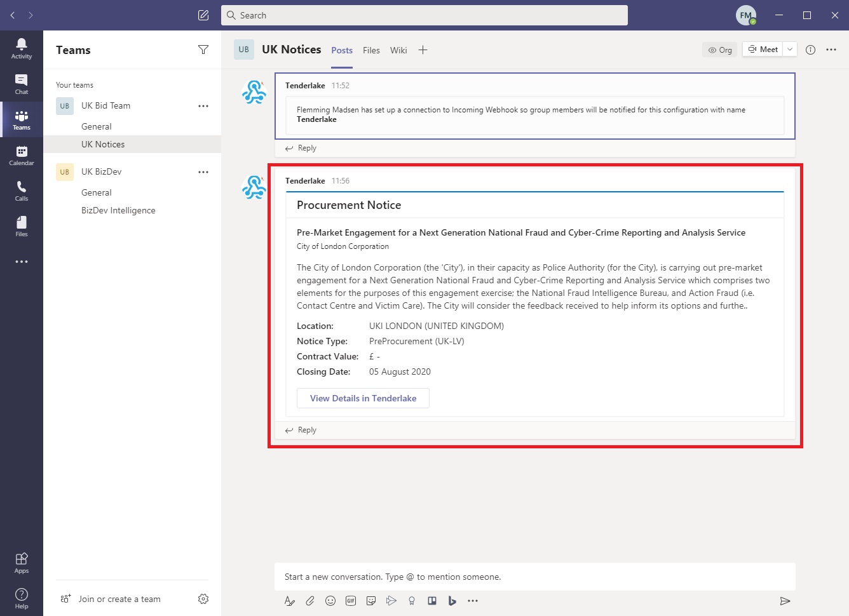Click the Search box at top
849x616 pixels.
click(x=424, y=15)
